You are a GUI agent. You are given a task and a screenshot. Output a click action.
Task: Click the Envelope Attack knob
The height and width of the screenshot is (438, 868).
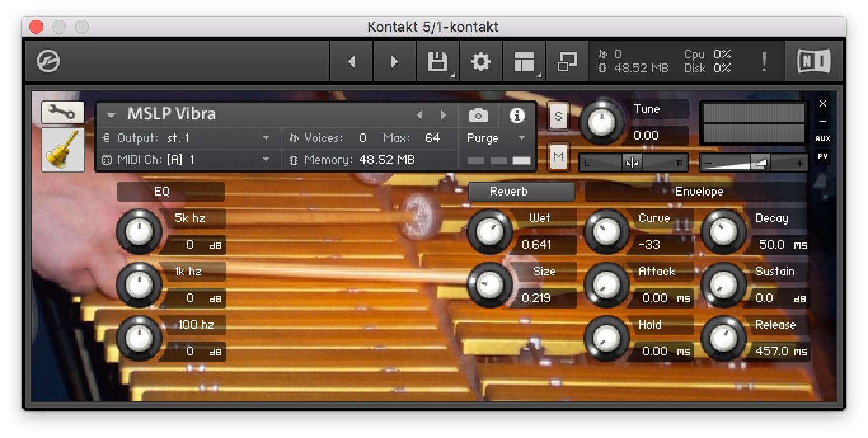(606, 285)
